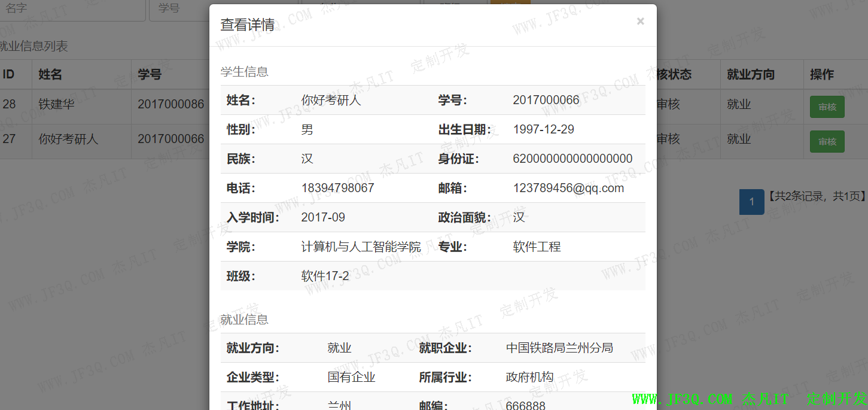Select the 铁建华 name cell in the list

point(56,104)
